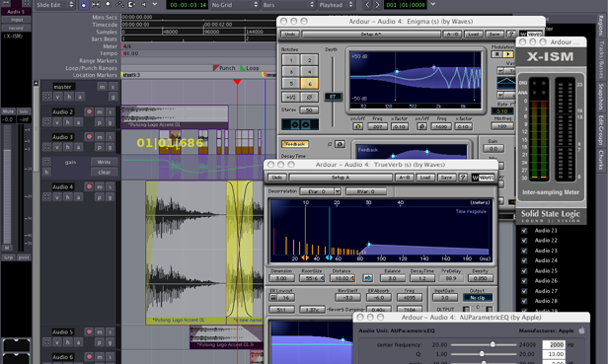Open TrueVerb help question mark
This screenshot has height=364, width=608.
[x=463, y=178]
